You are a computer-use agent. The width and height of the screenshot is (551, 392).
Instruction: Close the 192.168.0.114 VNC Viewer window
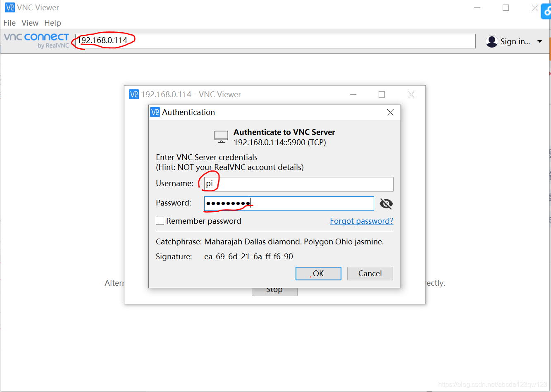[x=411, y=94]
